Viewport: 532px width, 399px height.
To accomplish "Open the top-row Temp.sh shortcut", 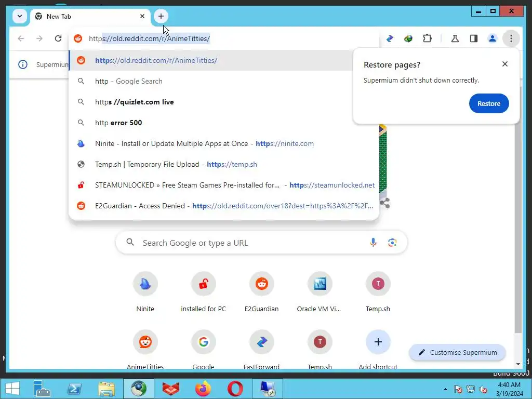I will (378, 292).
